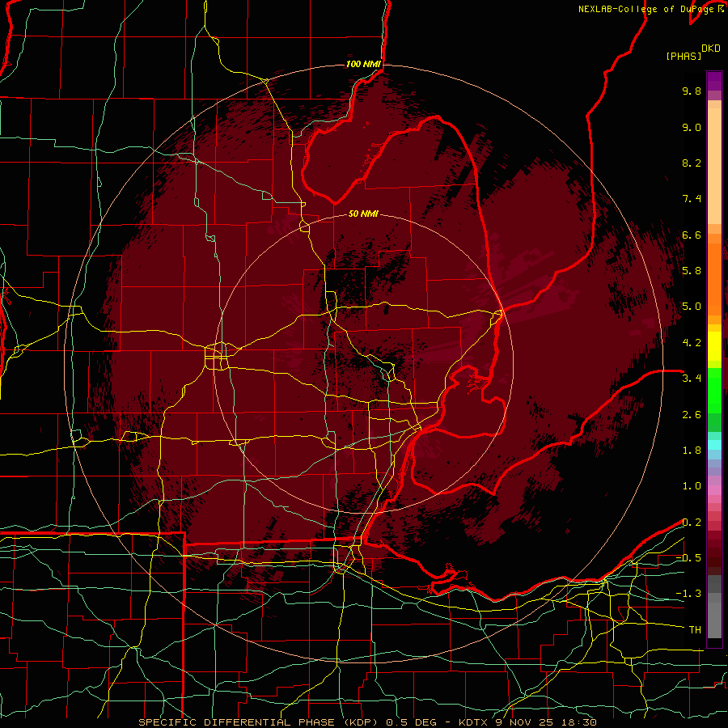Click the -0.5 scale value label
728x728 pixels.
(688, 558)
